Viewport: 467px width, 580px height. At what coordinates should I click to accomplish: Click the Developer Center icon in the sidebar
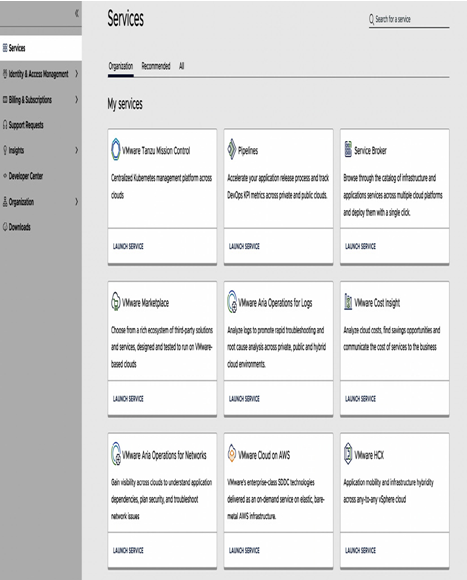5,176
